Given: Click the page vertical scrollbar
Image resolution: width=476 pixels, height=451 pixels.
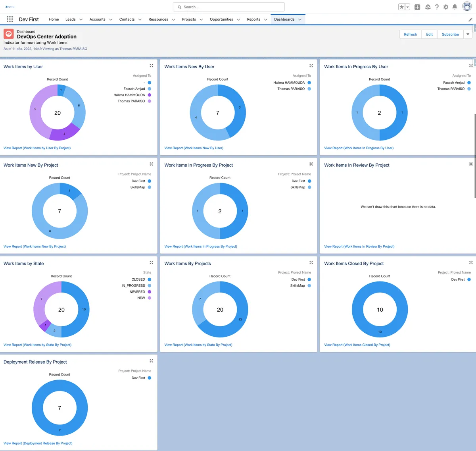Looking at the screenshot, I should click(475, 156).
